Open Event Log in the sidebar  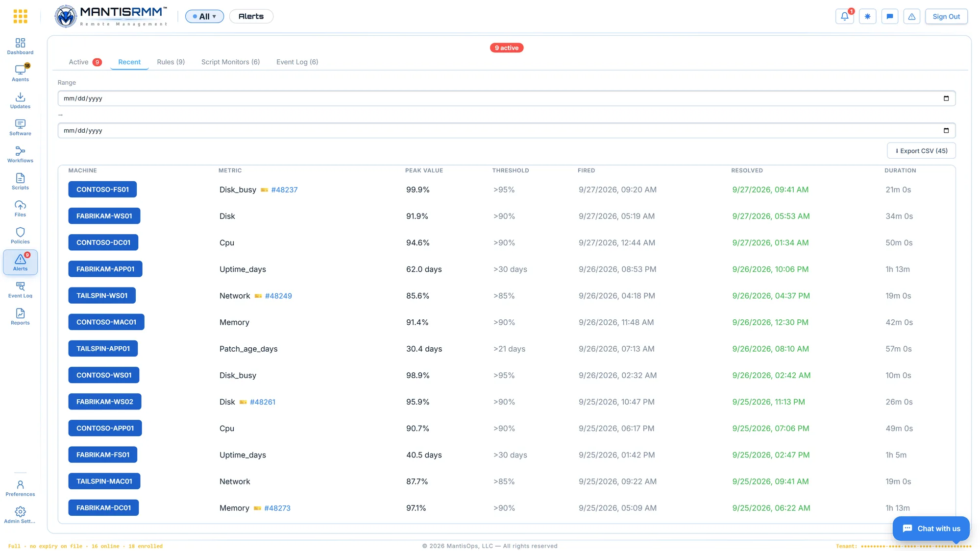pos(20,289)
